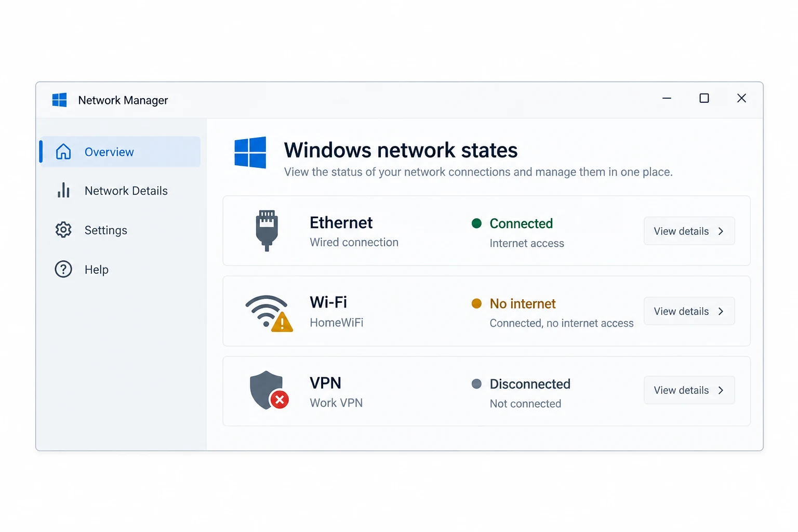Viewport: 798px width, 532px height.
Task: View details for the Ethernet connection
Action: tap(689, 231)
